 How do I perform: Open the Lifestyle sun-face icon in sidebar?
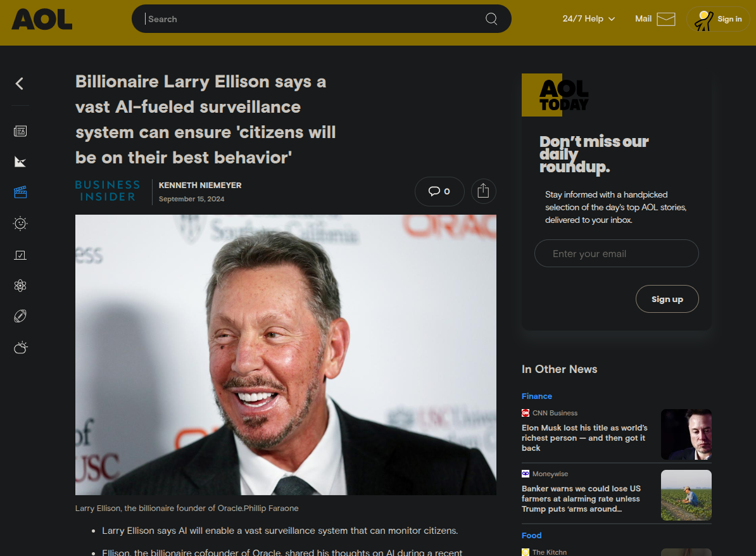click(x=20, y=224)
